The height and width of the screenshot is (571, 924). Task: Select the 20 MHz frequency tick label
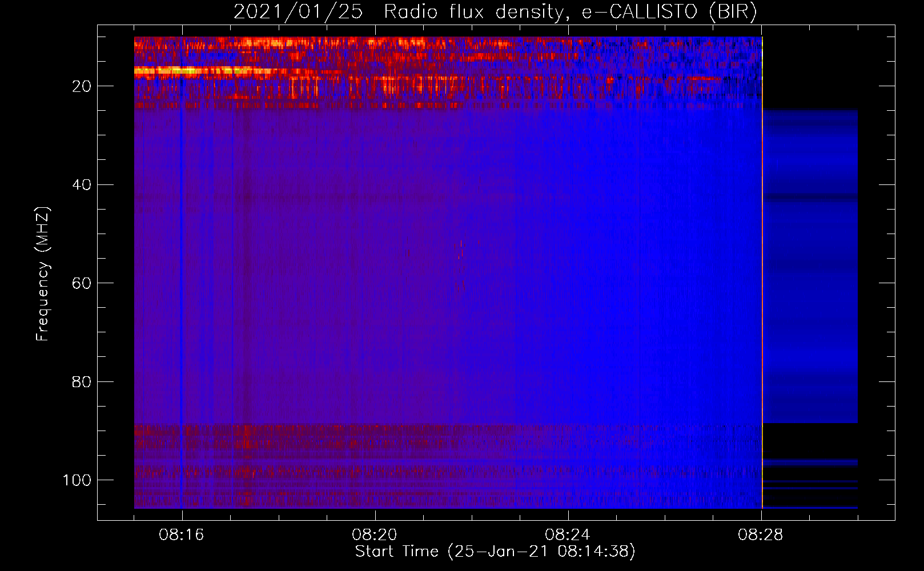click(82, 86)
